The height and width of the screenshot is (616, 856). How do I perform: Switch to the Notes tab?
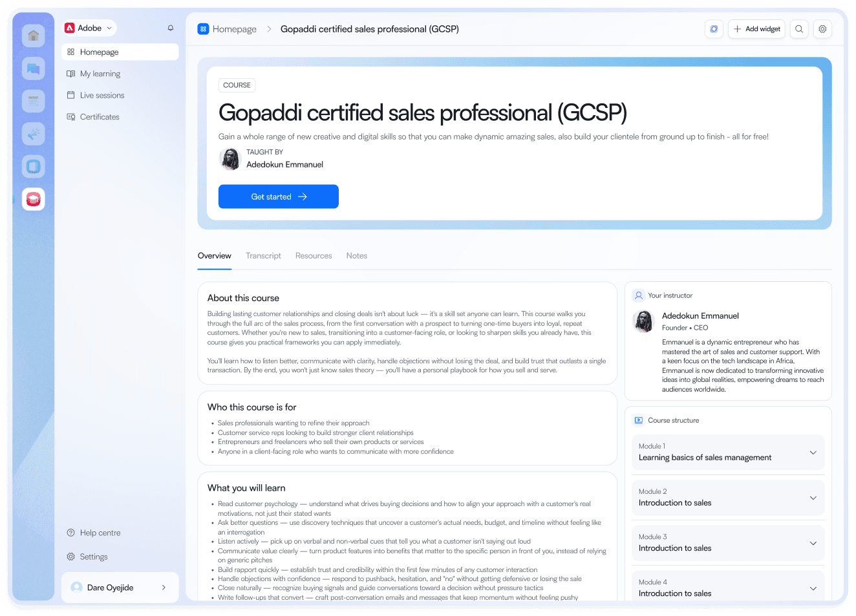point(357,256)
